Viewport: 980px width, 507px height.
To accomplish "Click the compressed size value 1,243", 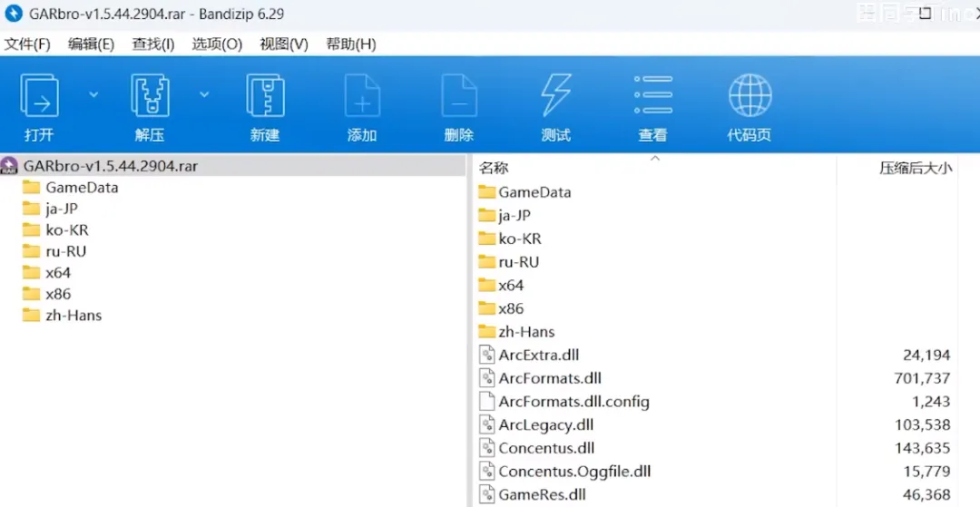I will tap(931, 402).
